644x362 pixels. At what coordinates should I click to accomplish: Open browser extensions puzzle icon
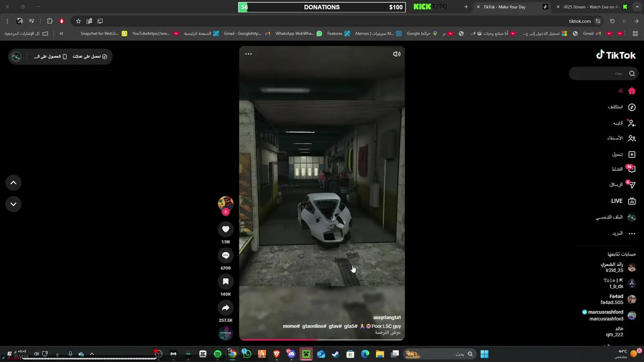(50, 21)
